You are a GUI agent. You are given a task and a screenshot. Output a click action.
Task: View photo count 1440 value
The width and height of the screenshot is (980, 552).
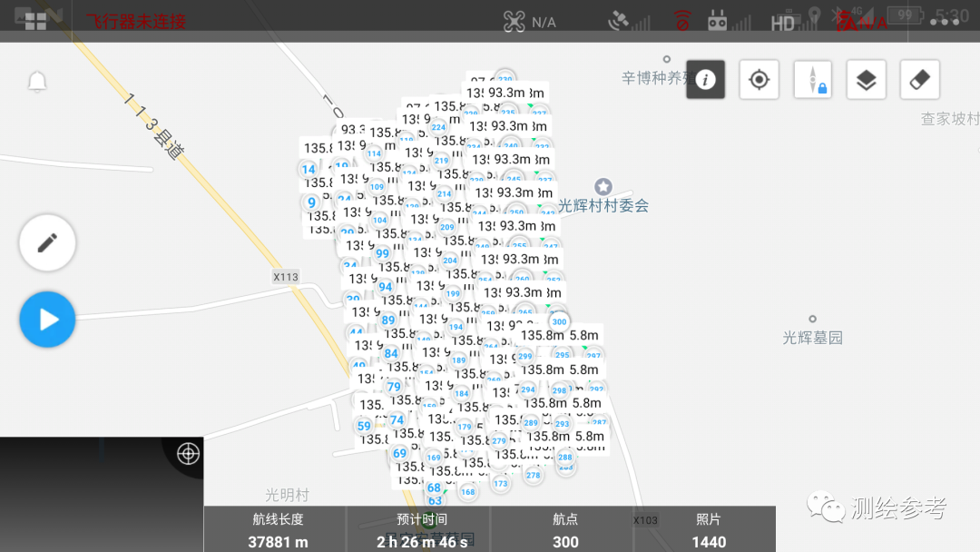tap(709, 542)
